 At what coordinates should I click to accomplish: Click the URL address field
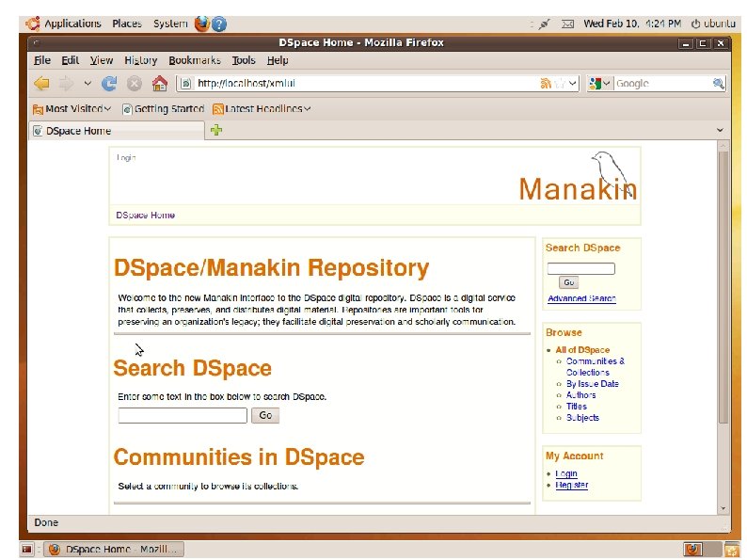point(367,84)
